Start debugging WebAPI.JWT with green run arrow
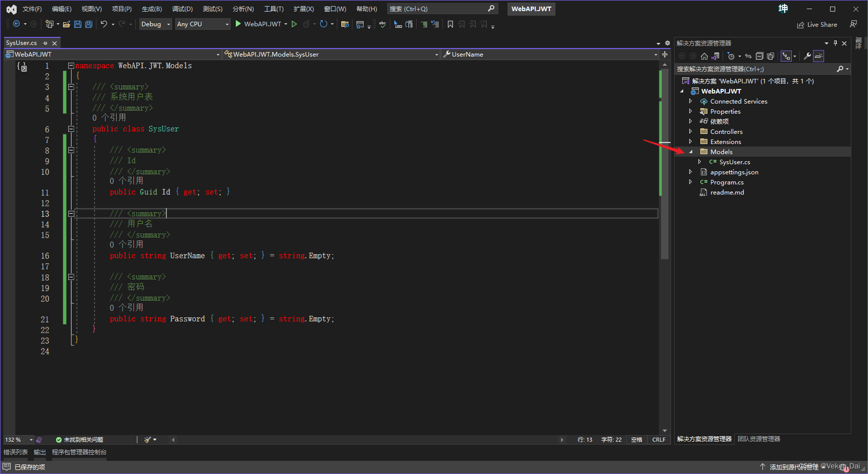This screenshot has width=868, height=474. click(237, 24)
